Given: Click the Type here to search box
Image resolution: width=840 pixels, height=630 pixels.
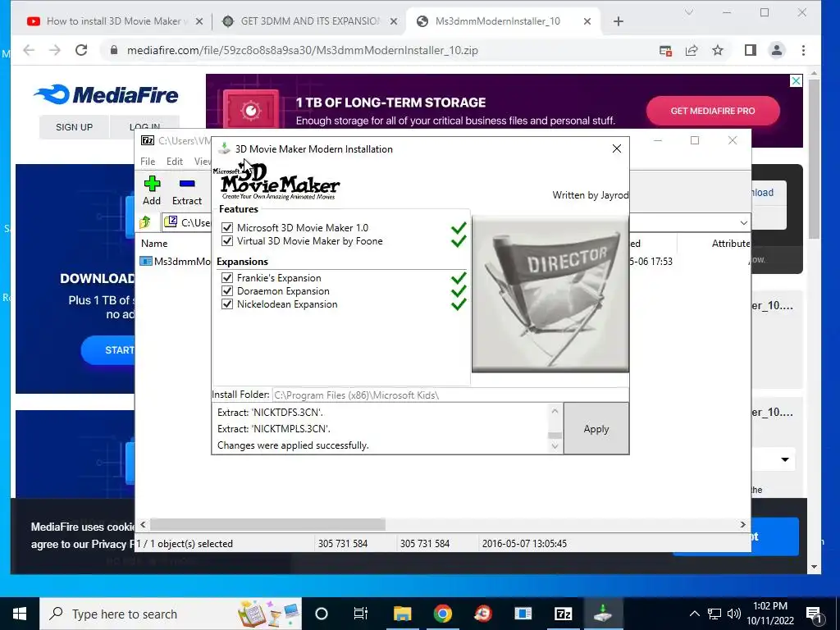Looking at the screenshot, I should 171,614.
